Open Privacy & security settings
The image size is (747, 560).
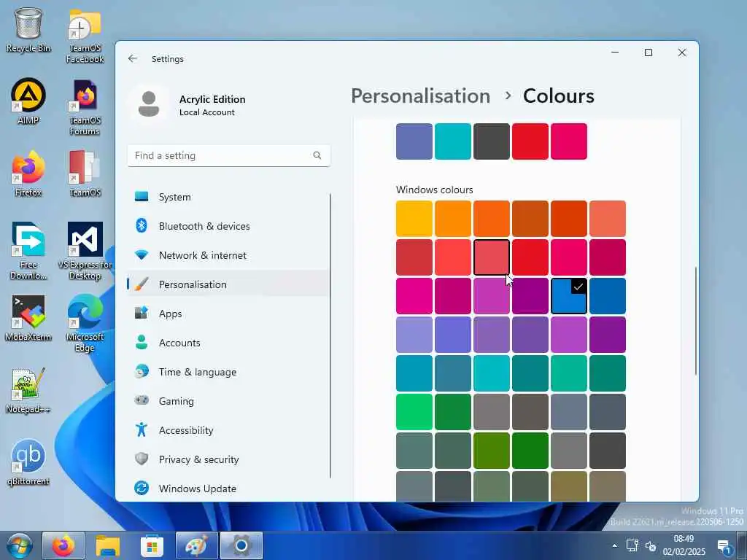coord(228,459)
